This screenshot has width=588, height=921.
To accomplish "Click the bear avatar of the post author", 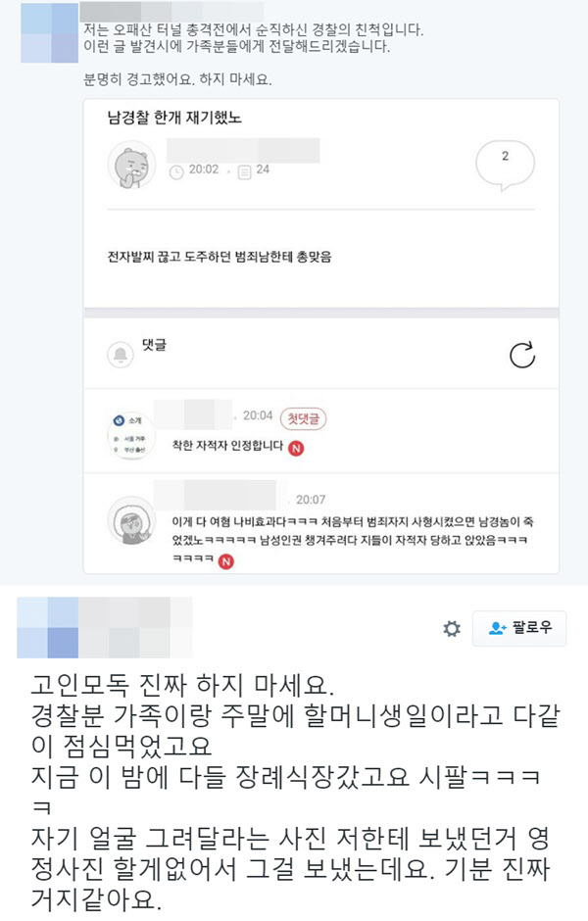I will click(131, 165).
